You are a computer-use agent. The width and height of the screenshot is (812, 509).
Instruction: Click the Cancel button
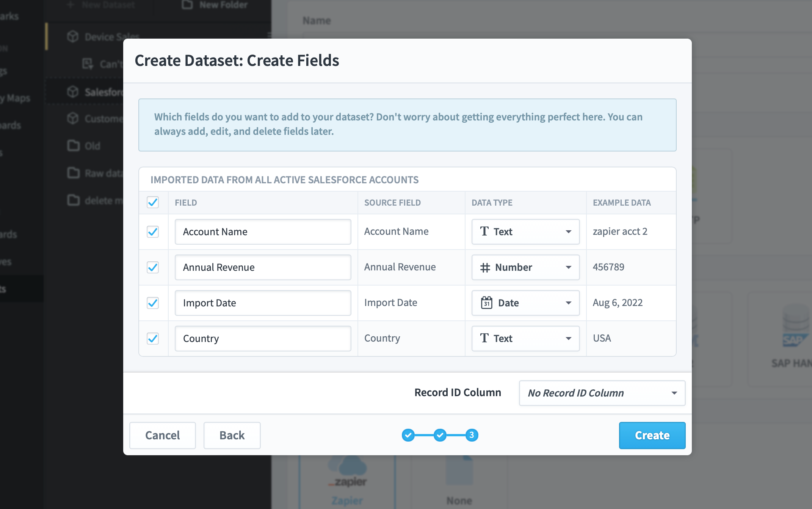(x=163, y=436)
